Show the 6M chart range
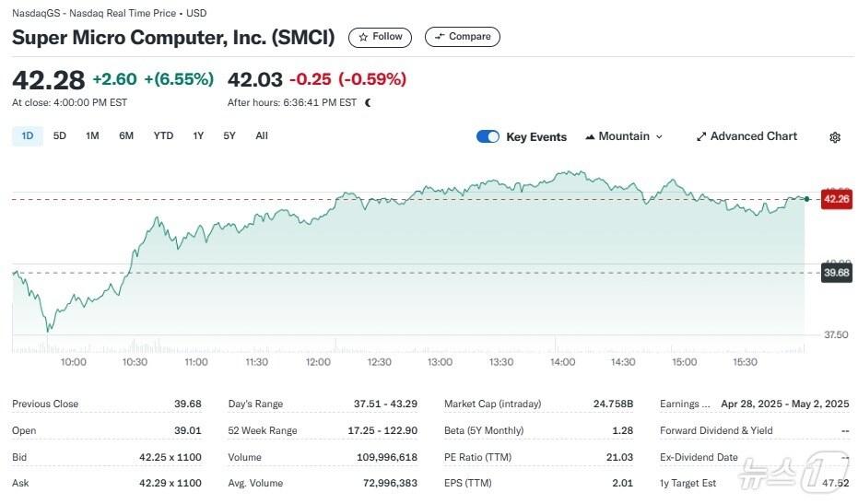Image resolution: width=858 pixels, height=504 pixels. click(126, 136)
